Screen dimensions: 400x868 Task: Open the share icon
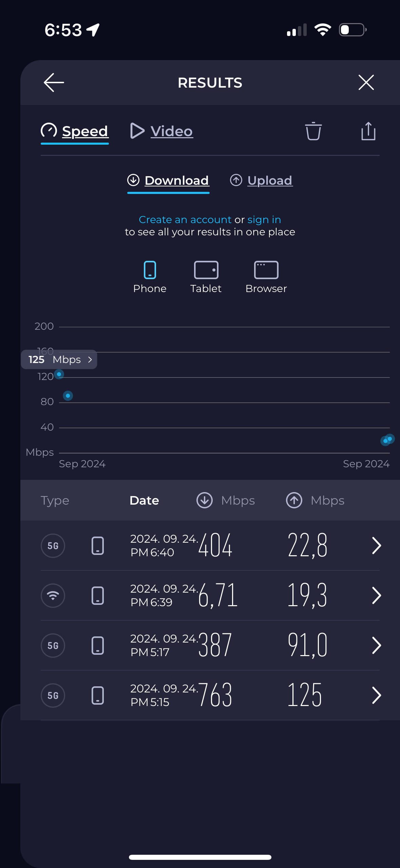point(368,131)
